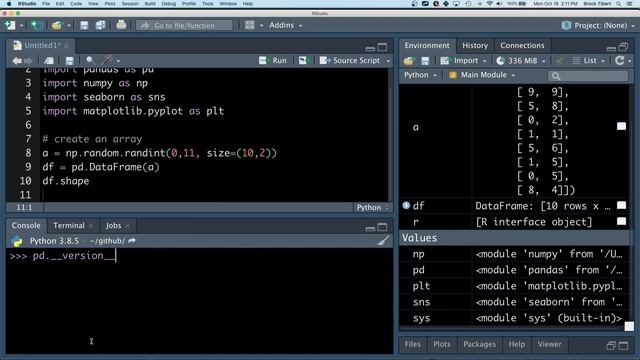Click the Source Script button
Image resolution: width=640 pixels, height=360 pixels.
[x=350, y=60]
